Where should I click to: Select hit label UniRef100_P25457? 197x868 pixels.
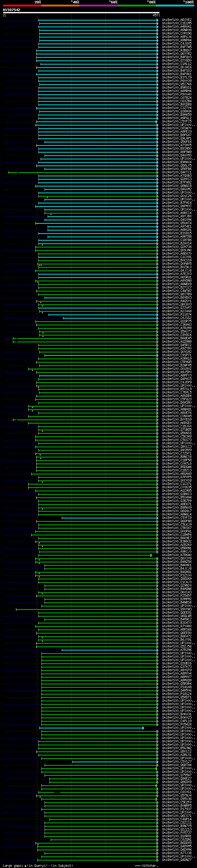click(177, 595)
